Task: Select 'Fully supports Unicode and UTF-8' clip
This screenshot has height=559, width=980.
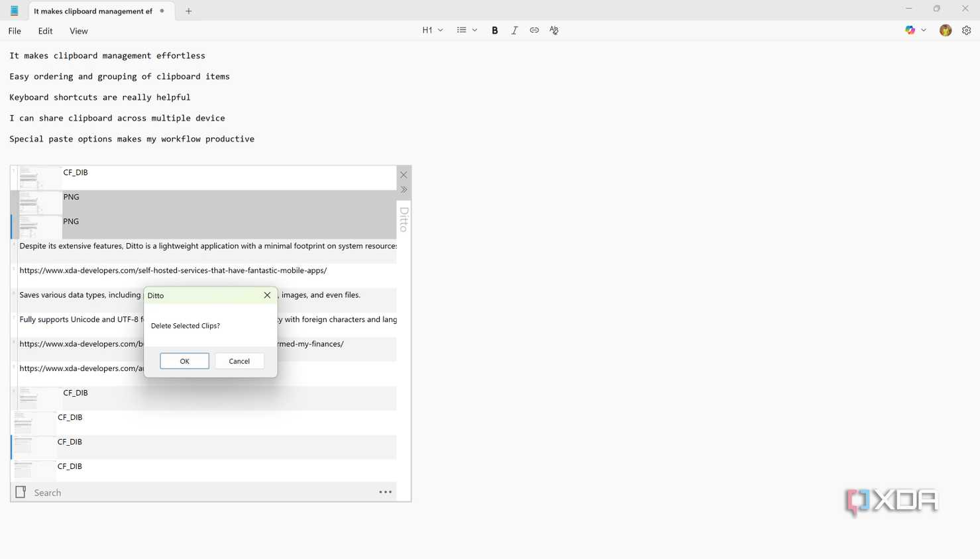Action: (203, 325)
